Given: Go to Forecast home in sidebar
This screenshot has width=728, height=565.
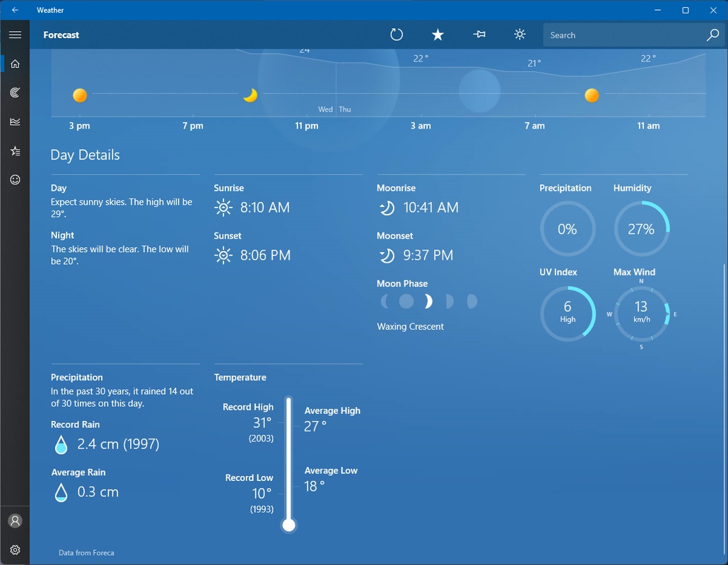Looking at the screenshot, I should tap(15, 64).
